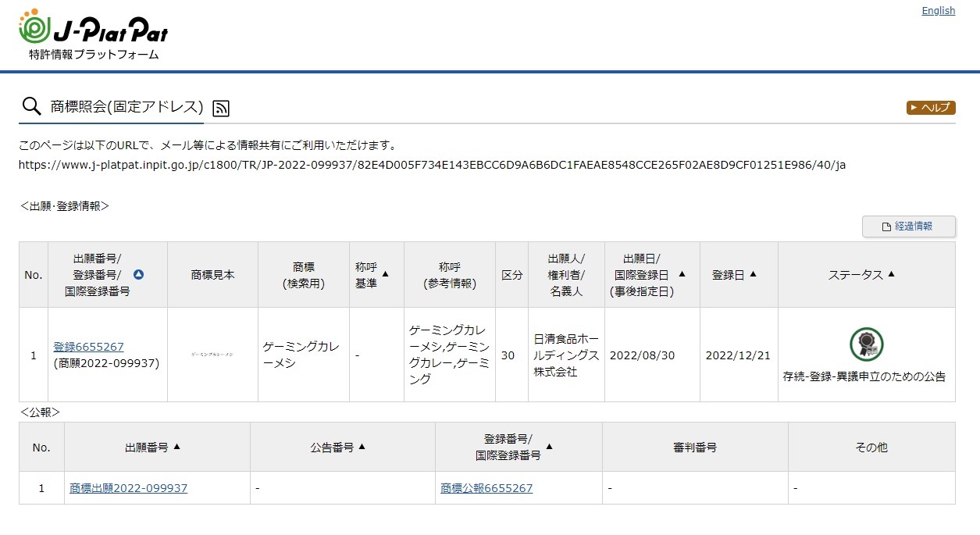980x535 pixels.
Task: Click trademark text ゲーミングカレーメシ in 商標(検索用) column
Action: click(x=301, y=355)
